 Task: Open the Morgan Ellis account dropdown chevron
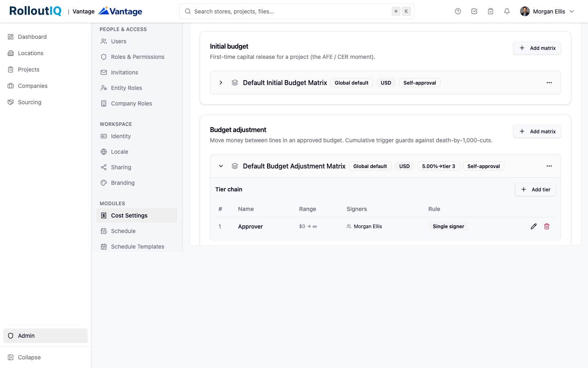coord(572,11)
